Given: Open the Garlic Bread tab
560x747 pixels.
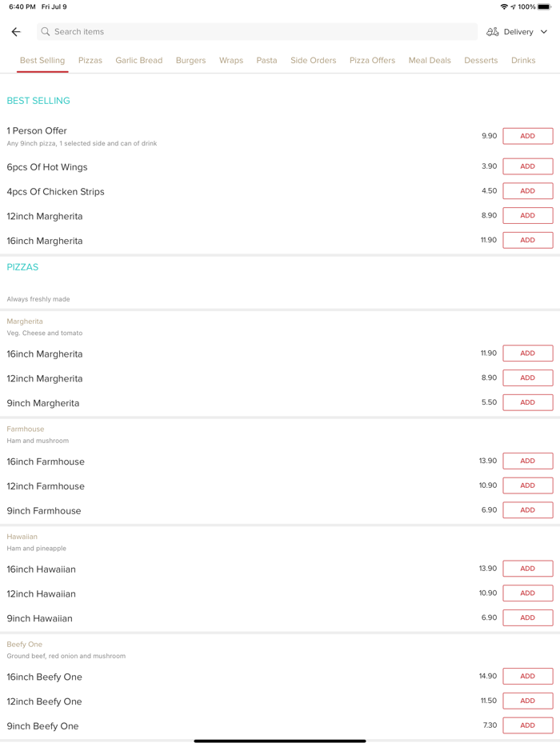Looking at the screenshot, I should coord(139,61).
